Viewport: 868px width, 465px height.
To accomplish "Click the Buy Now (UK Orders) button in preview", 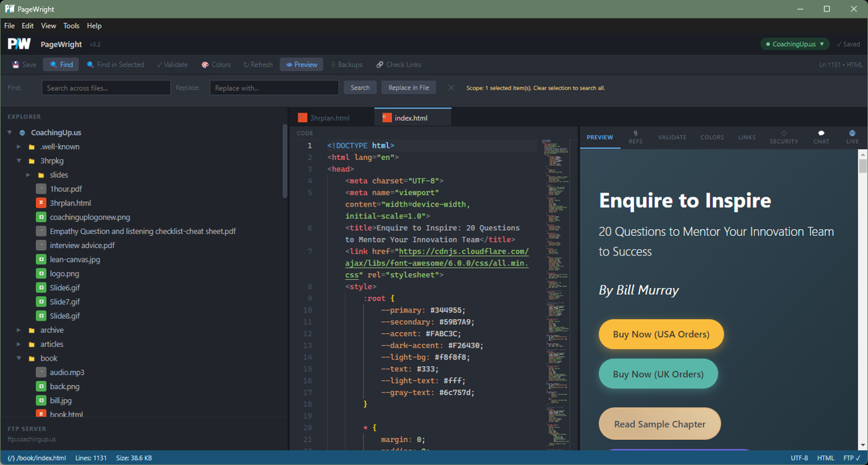I will [658, 373].
